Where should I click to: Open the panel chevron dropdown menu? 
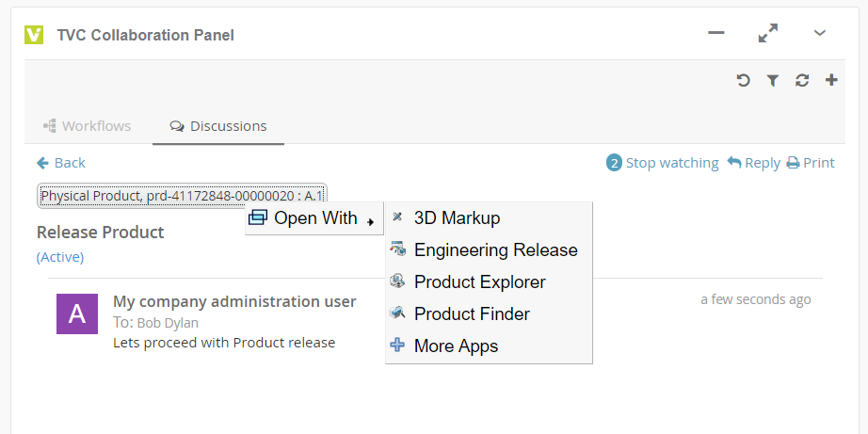click(820, 34)
